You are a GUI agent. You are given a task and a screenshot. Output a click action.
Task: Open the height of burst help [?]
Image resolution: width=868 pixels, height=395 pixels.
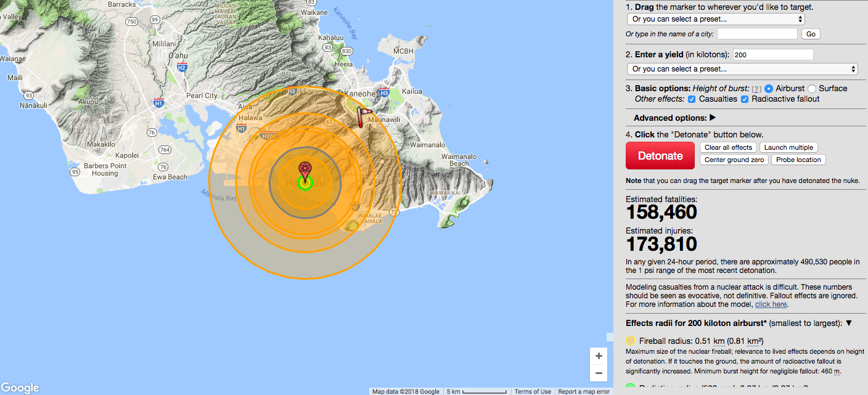[756, 89]
